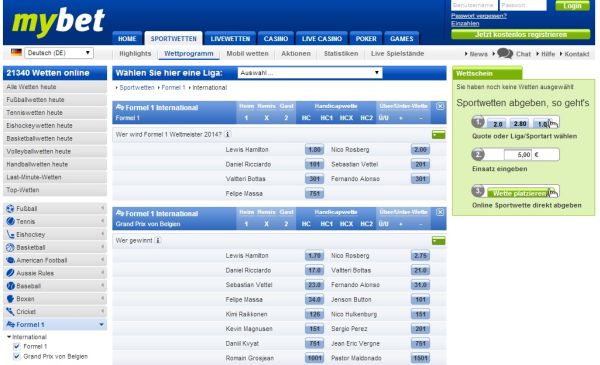Click the Passwort vergessen link
The image size is (600, 365).
pos(479,16)
